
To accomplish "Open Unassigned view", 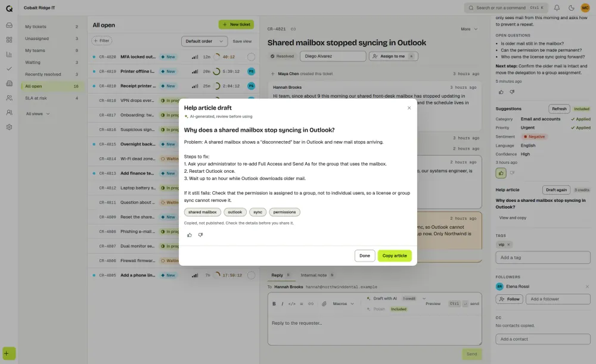I will coord(51,38).
